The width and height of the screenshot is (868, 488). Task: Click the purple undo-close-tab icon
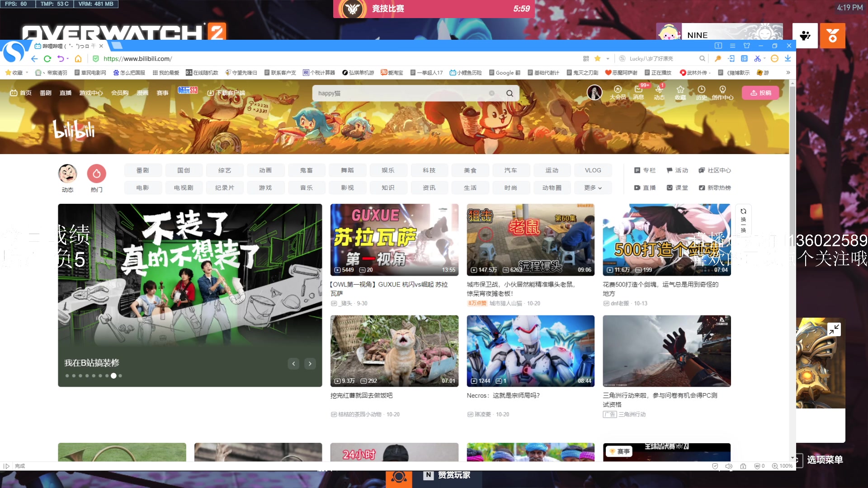point(61,59)
